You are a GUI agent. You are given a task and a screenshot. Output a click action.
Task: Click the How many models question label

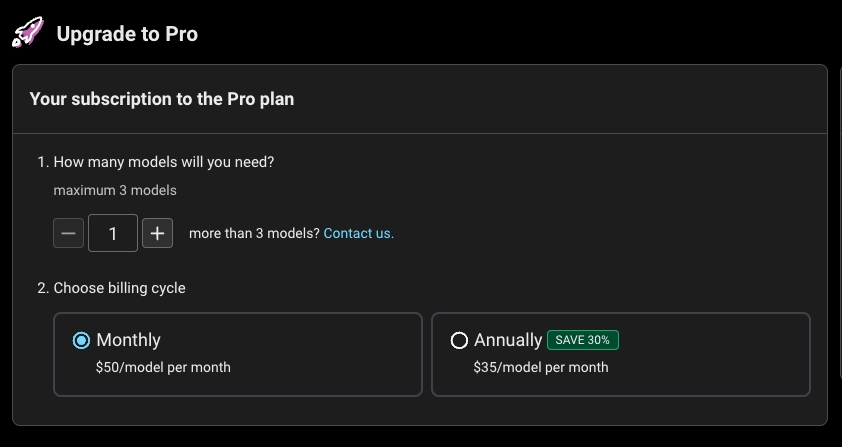click(x=163, y=162)
